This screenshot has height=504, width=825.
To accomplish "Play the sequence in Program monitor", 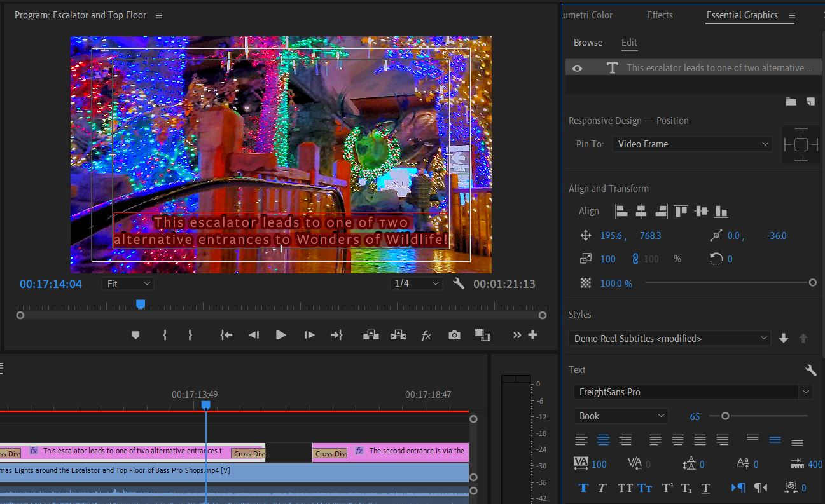I will coord(281,335).
